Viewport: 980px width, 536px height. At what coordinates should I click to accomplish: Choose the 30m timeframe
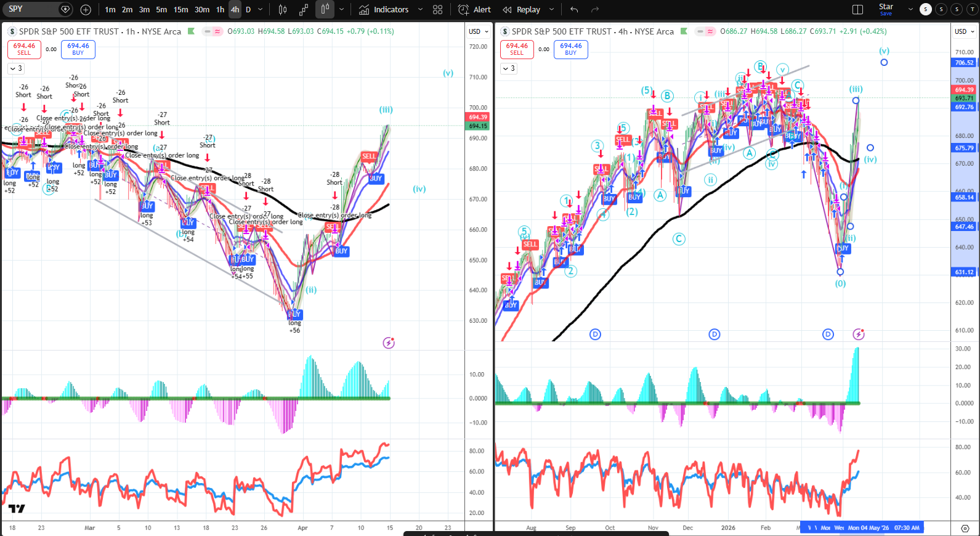tap(202, 9)
